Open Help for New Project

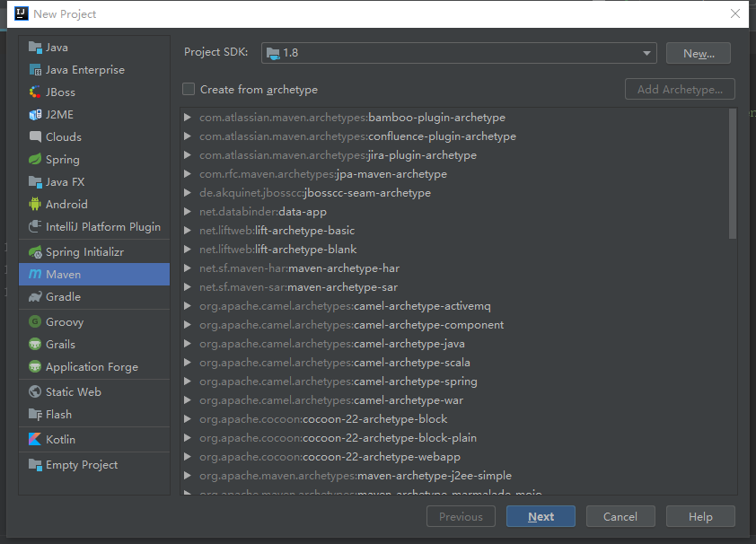[x=700, y=516]
